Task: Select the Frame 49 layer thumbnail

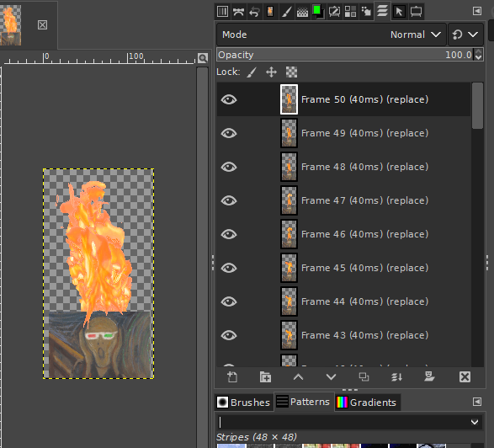Action: click(x=289, y=133)
